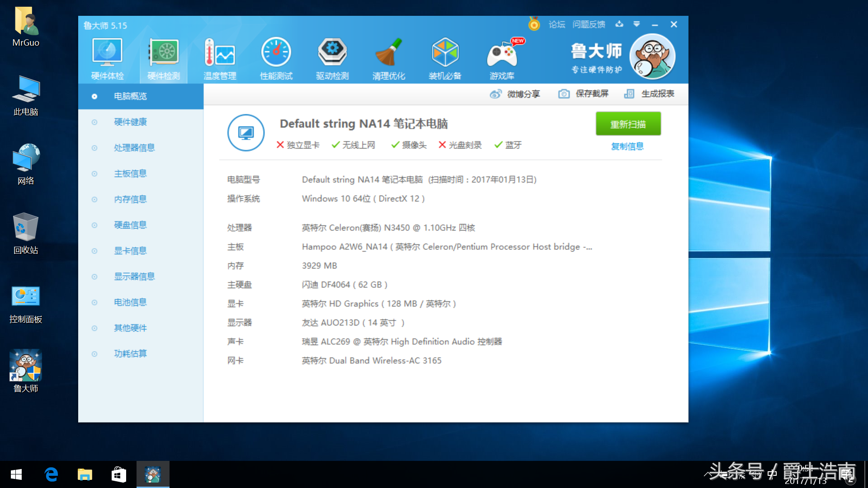Image resolution: width=868 pixels, height=488 pixels.
Task: Select 功耗估算 in the sidebar
Action: pyautogui.click(x=141, y=354)
